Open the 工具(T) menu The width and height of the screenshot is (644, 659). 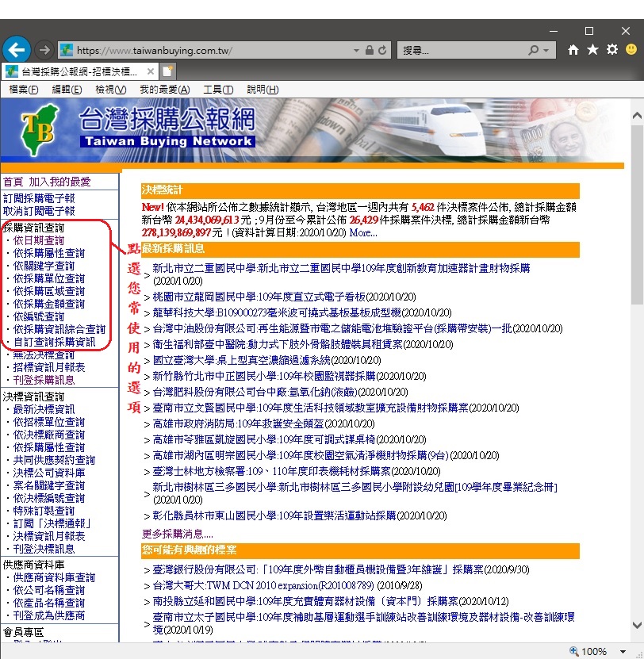[x=218, y=90]
